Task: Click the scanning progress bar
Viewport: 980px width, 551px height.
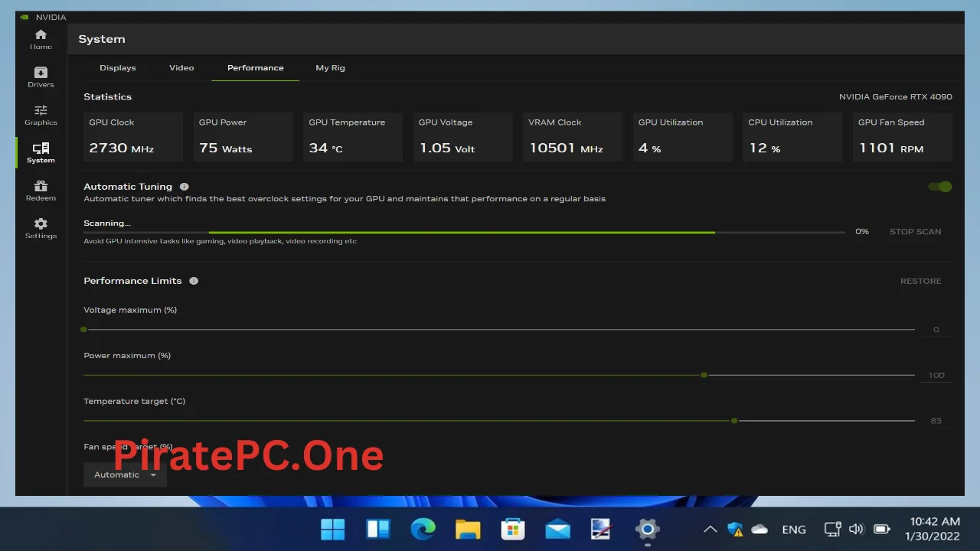Action: pos(464,232)
